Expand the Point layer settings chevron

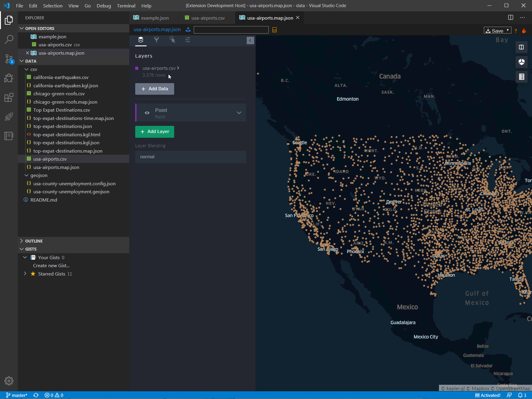click(239, 113)
